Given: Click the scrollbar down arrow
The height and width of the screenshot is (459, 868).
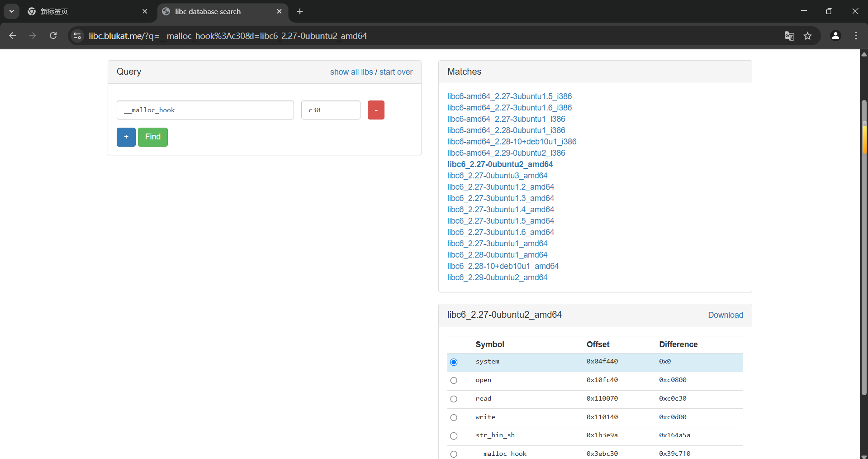Looking at the screenshot, I should coord(864,456).
